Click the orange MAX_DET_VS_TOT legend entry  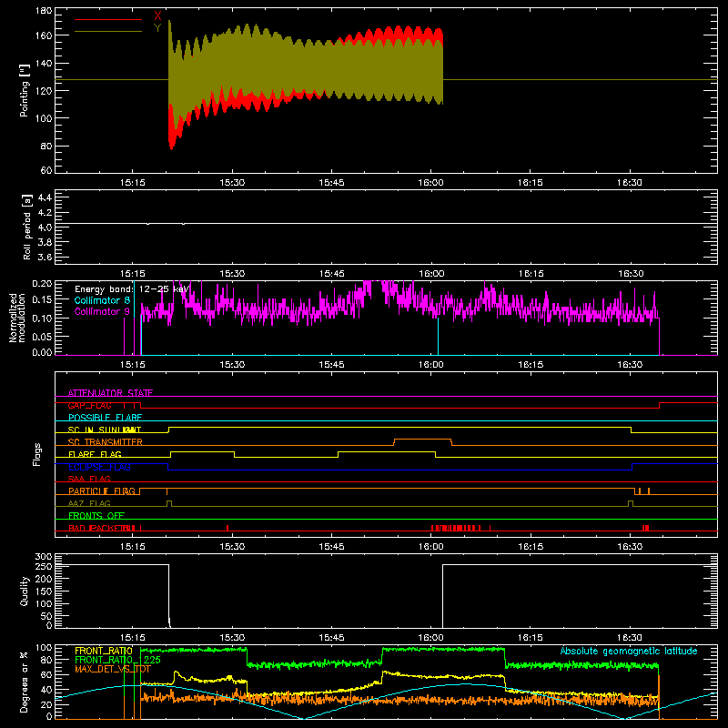pos(113,669)
